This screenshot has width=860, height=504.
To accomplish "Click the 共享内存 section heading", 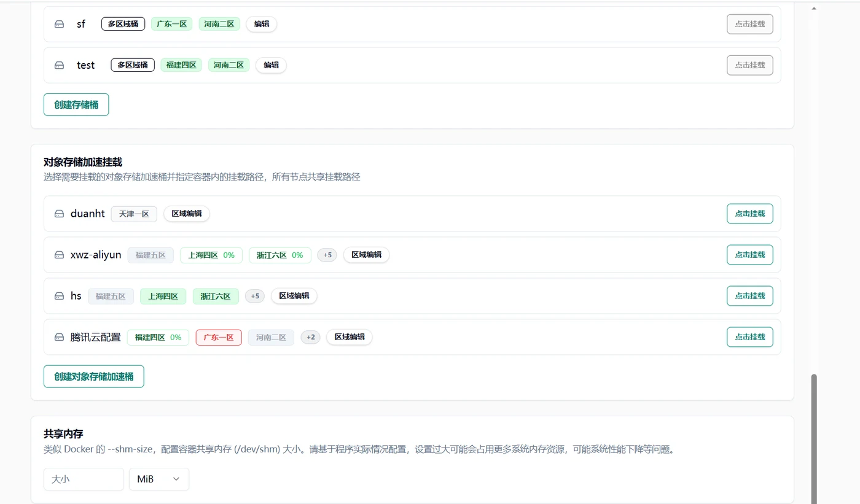I will 63,434.
